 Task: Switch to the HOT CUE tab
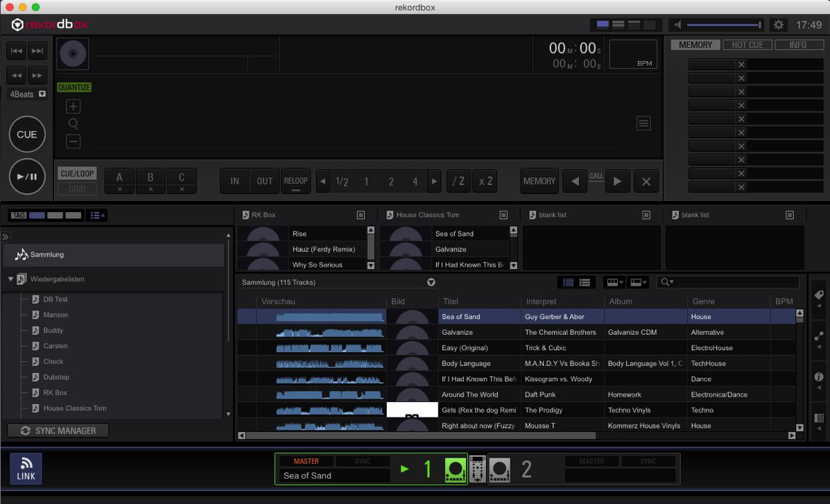[747, 45]
